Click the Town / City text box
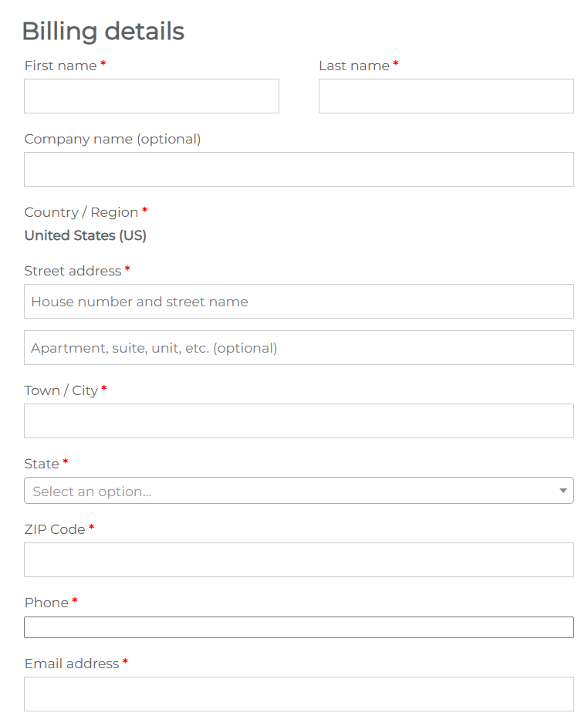This screenshot has width=588, height=723. (x=299, y=421)
